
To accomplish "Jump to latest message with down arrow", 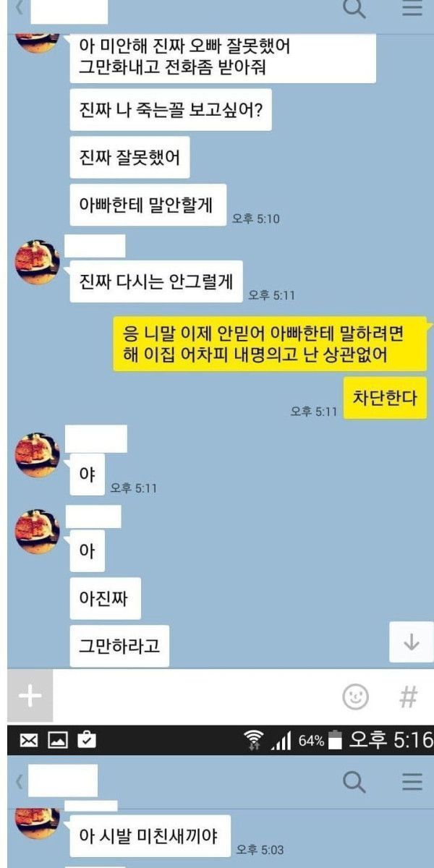I will [x=412, y=642].
